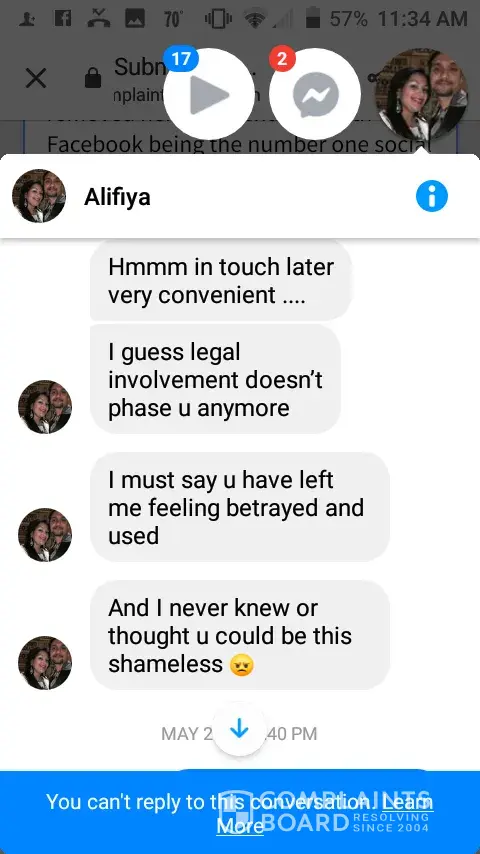Tap the Messenger chat head bubble
This screenshot has height=854, width=480.
coord(315,94)
